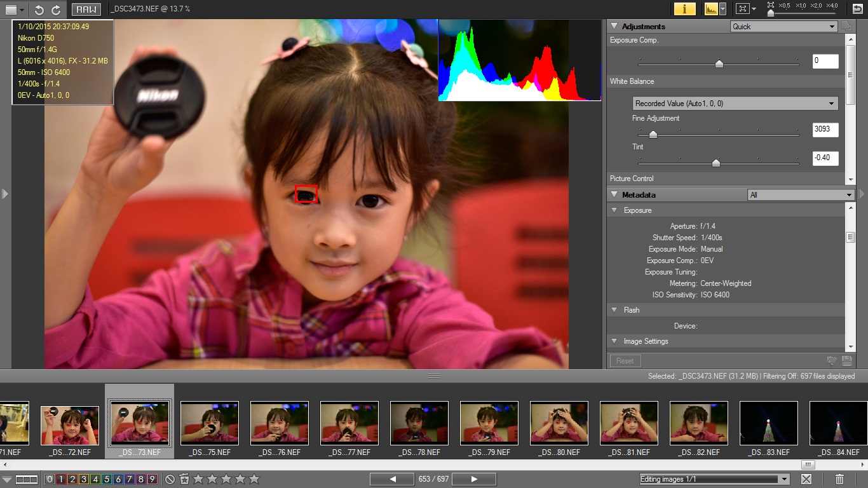Image resolution: width=868 pixels, height=488 pixels.
Task: Rate the image five stars
Action: click(254, 479)
